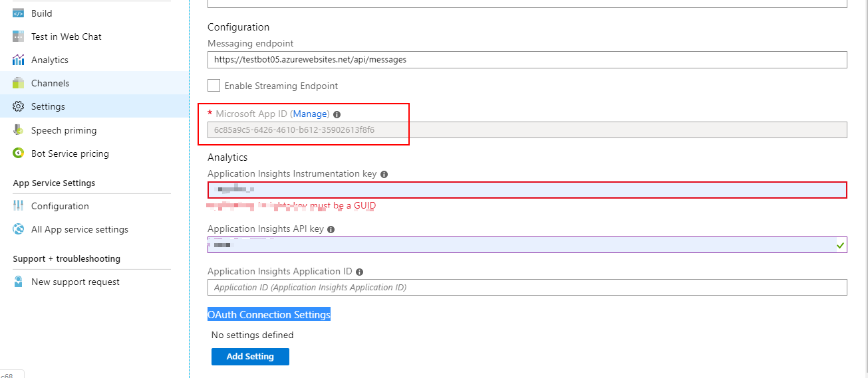Focus the Messaging endpoint URL field
This screenshot has height=378, width=868.
[527, 60]
